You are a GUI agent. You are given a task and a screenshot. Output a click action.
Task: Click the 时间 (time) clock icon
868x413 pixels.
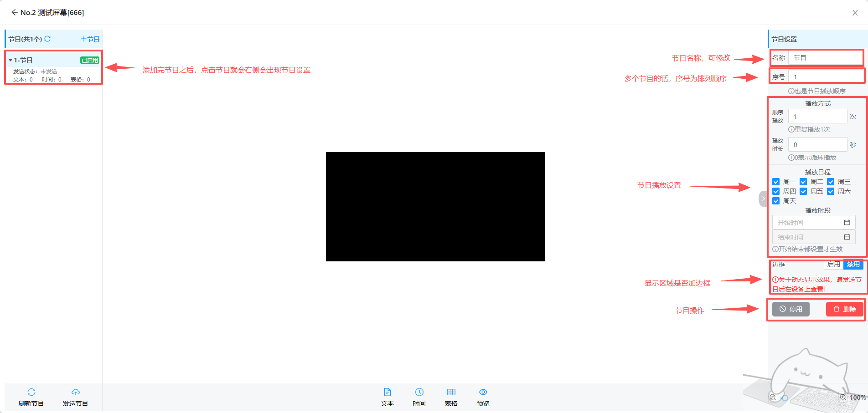[419, 392]
